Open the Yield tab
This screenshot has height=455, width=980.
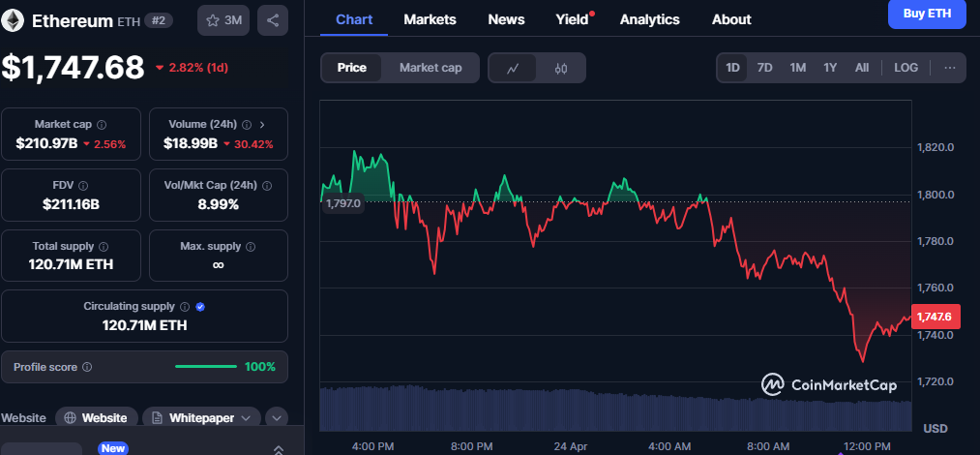coord(573,19)
